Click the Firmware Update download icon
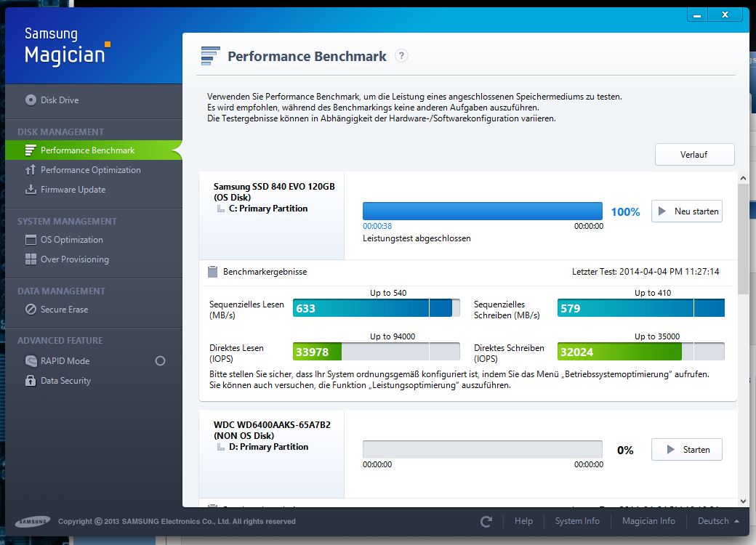 click(x=31, y=190)
